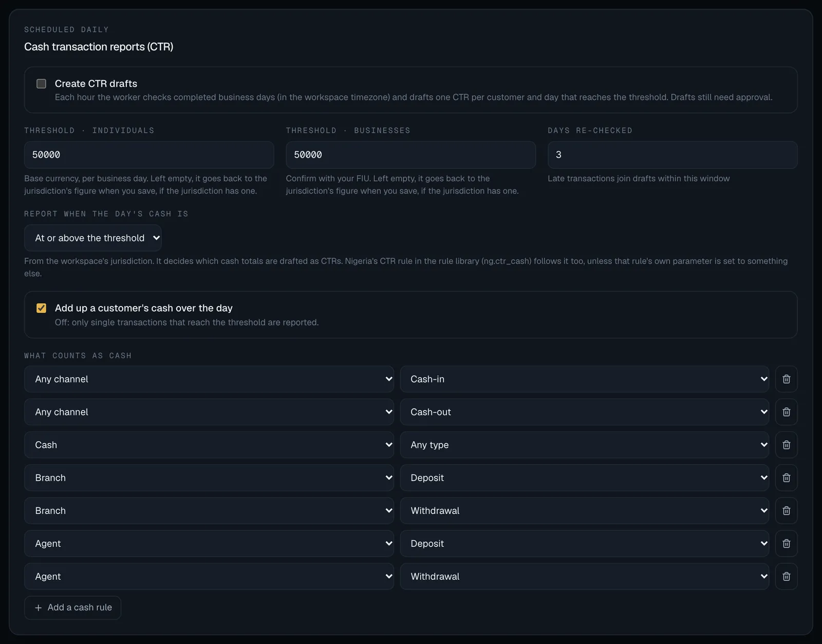Click the 'What counts as cash' label

(78, 355)
